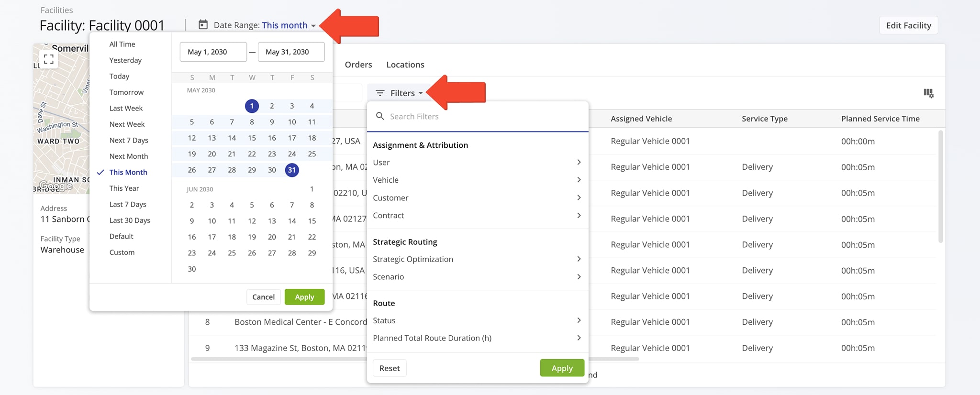The width and height of the screenshot is (980, 395).
Task: Click the Facilities breadcrumb link
Action: (x=56, y=10)
